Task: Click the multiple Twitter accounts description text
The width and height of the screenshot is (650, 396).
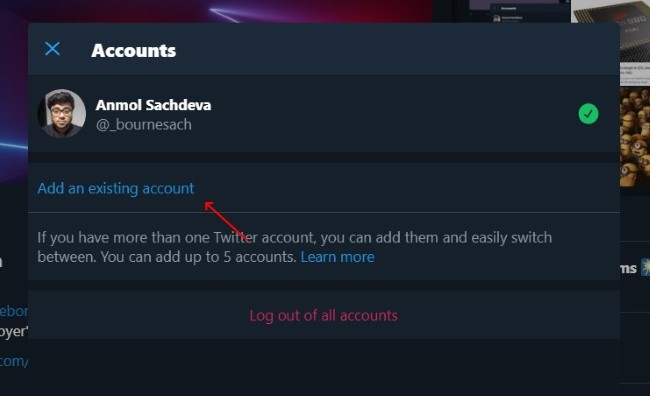Action: [294, 247]
